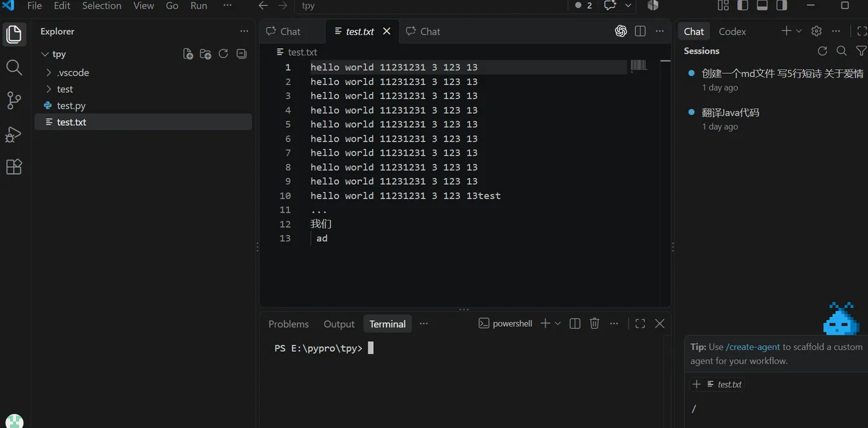Open Customize Layout icon in title bar

(723, 6)
